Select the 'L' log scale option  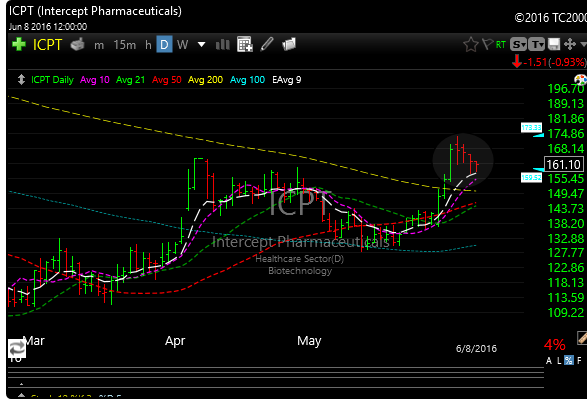coord(559,360)
